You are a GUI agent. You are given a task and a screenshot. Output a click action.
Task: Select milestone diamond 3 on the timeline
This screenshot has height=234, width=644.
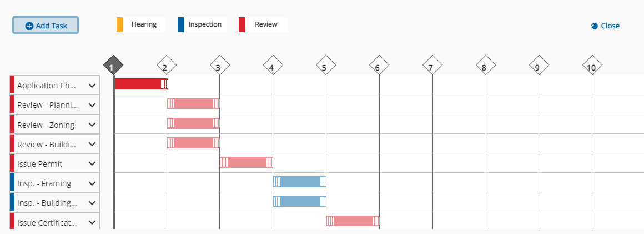219,66
